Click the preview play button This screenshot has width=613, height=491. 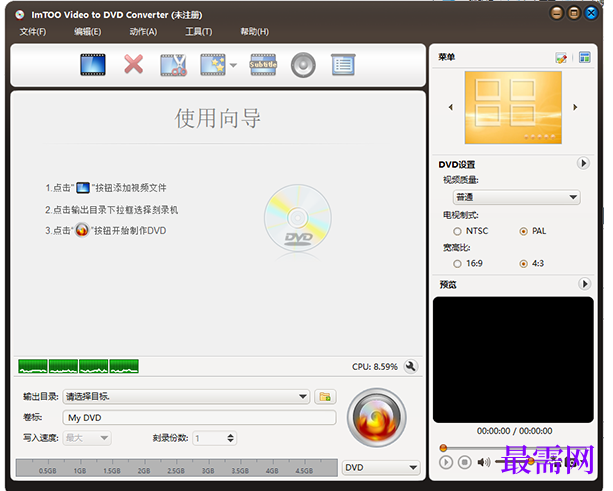446,462
